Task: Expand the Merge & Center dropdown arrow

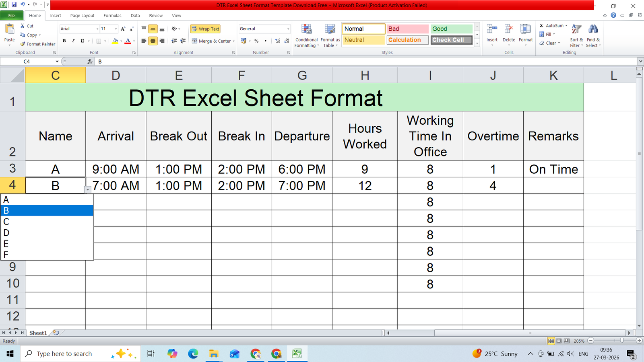Action: [233, 41]
